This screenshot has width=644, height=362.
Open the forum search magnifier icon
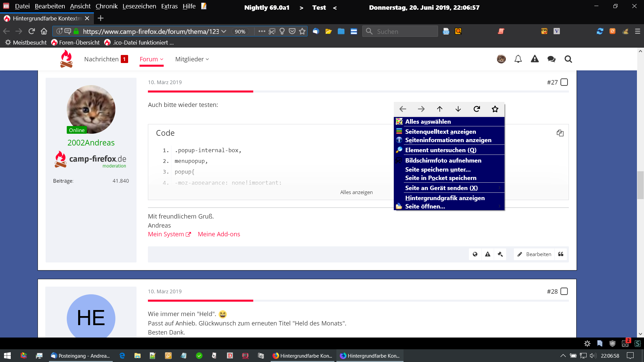click(568, 59)
